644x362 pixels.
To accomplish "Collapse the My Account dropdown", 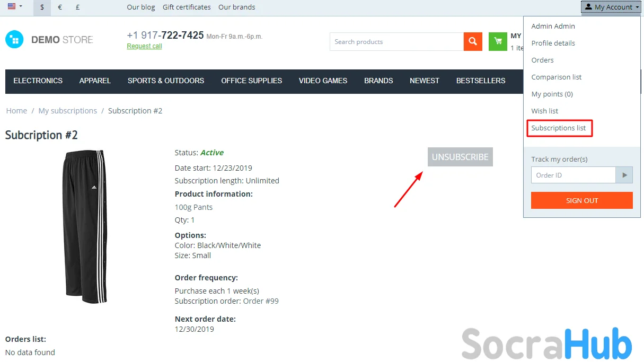I will (x=612, y=7).
